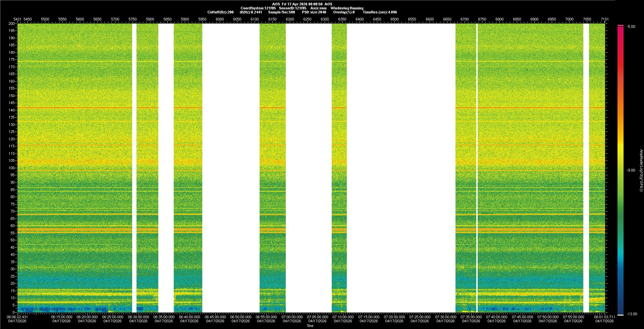Viewport: 644px width, 329px height.
Task: Select top axis tick label "7000"
Action: pyautogui.click(x=569, y=19)
